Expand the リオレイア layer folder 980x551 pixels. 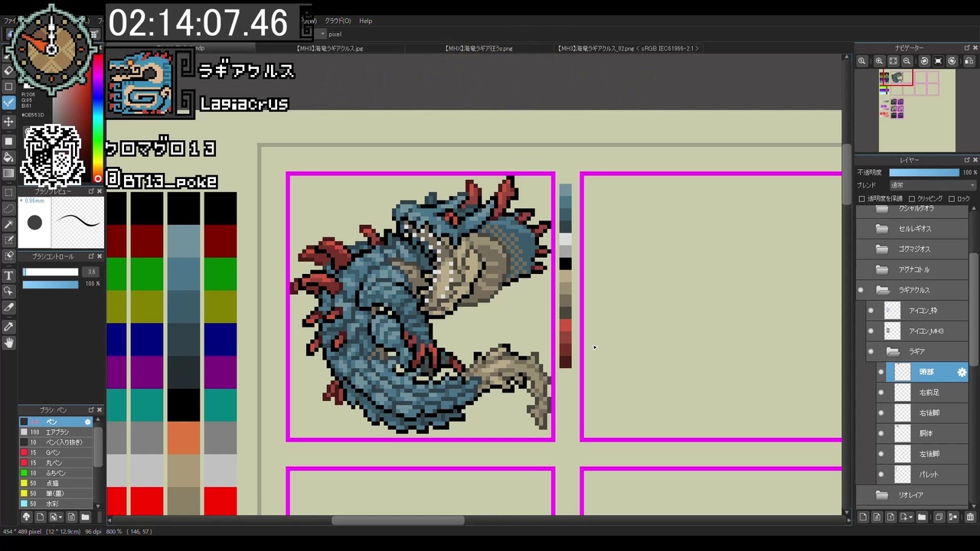[882, 495]
